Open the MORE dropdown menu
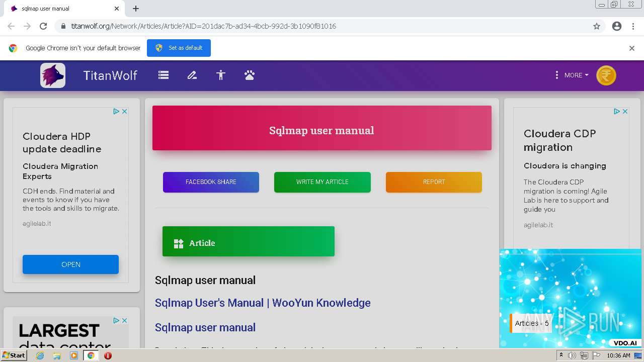644x362 pixels. tap(572, 75)
